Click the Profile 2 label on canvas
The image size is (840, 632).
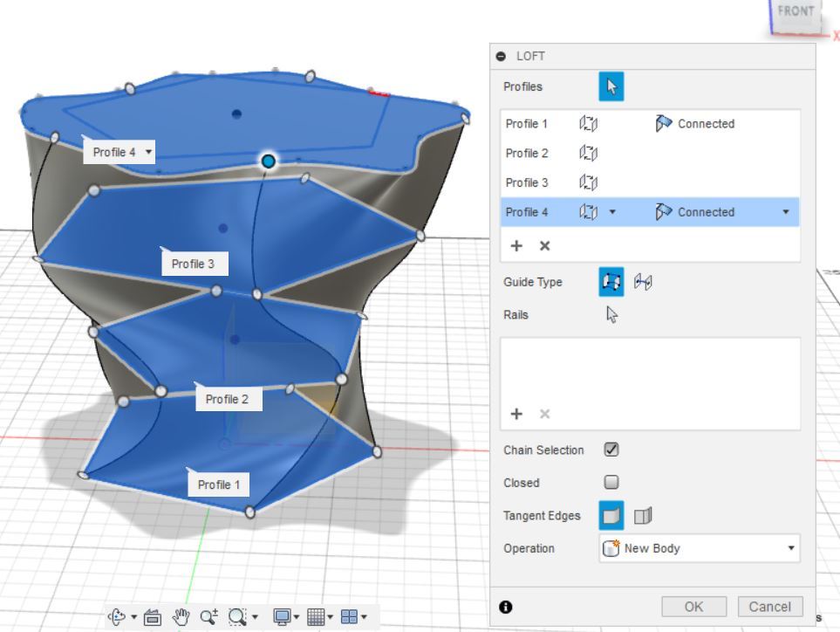(x=227, y=399)
